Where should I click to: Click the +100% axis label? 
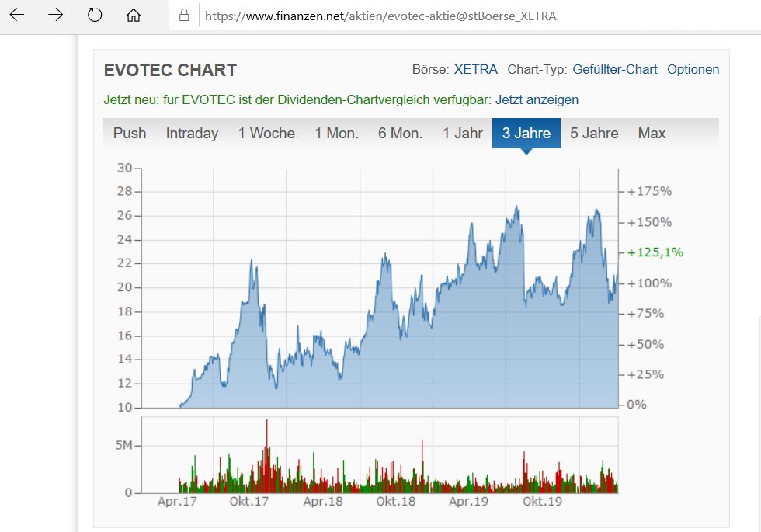click(649, 283)
